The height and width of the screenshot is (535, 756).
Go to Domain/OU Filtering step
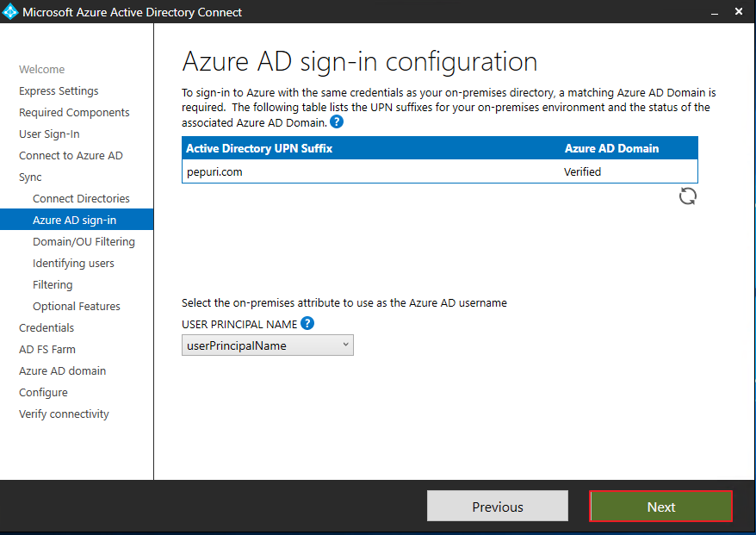tap(84, 242)
